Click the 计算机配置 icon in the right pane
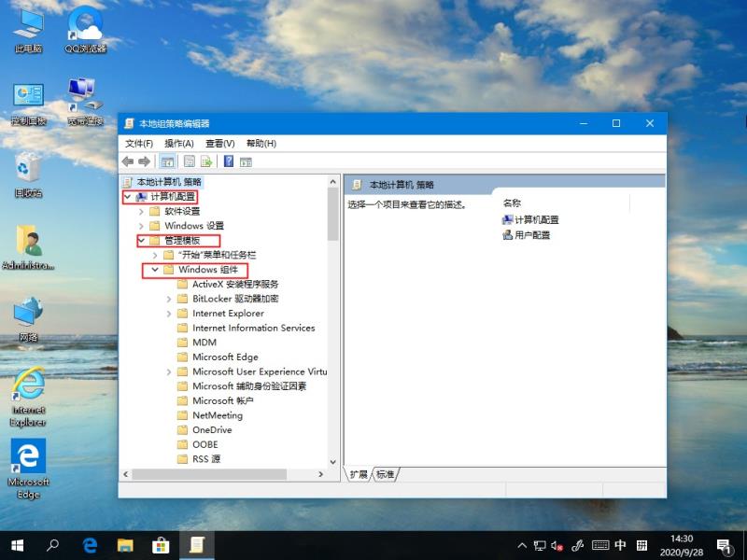This screenshot has height=560, width=747. (507, 218)
